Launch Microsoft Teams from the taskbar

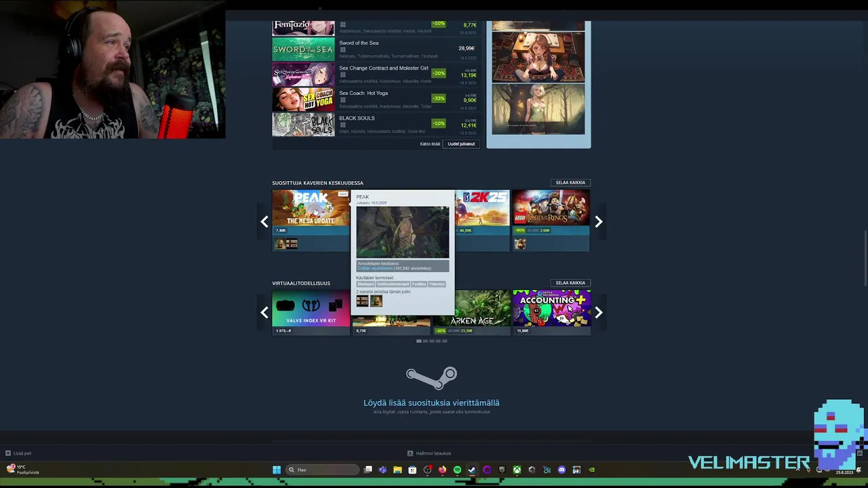point(382,470)
